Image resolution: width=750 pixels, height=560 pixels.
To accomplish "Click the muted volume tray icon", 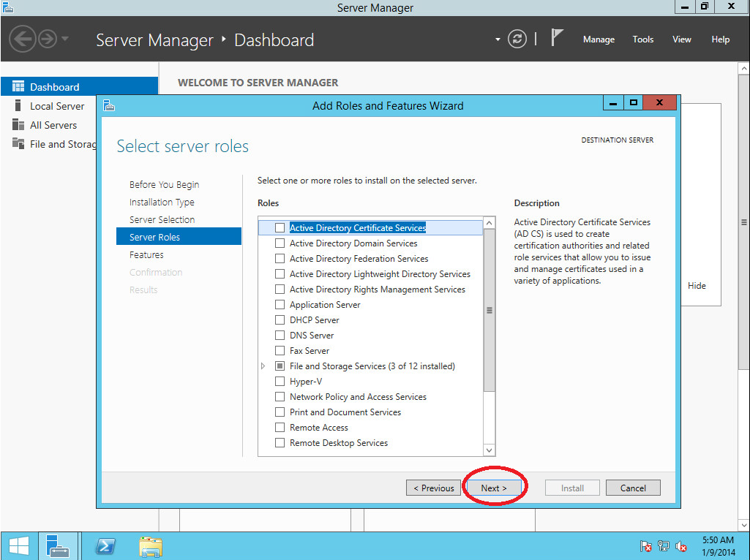I will click(681, 546).
